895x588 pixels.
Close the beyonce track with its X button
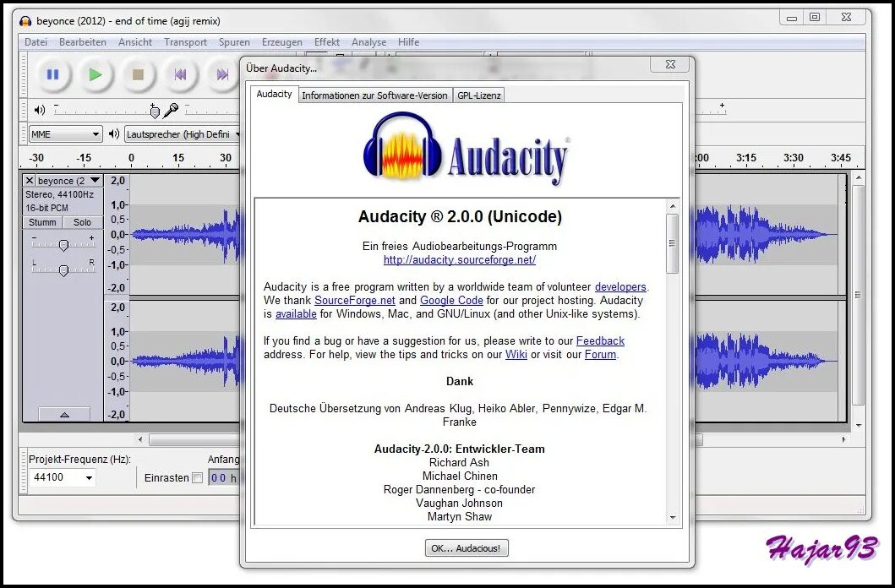30,180
